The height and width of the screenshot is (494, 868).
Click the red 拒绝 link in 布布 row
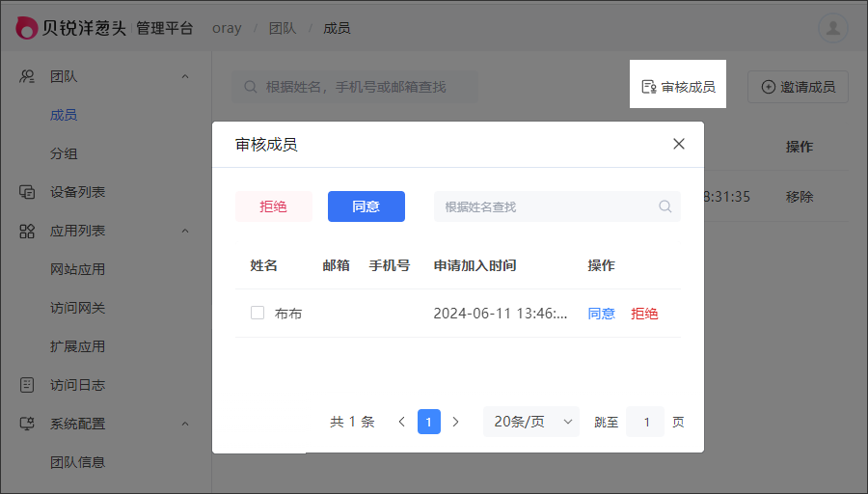click(644, 314)
